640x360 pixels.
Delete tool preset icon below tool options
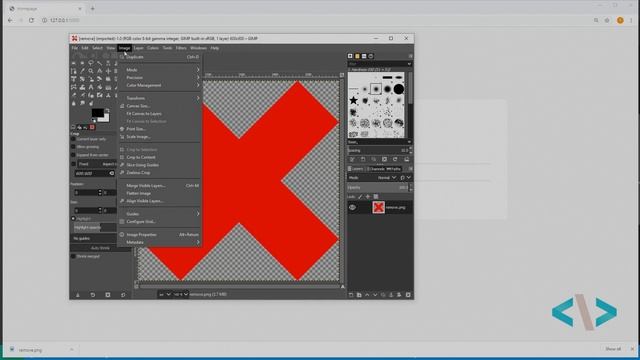(108, 295)
